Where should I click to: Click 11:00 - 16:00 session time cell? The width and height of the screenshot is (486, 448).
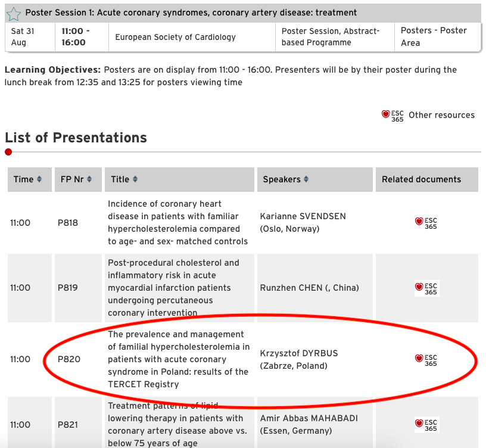(x=82, y=37)
